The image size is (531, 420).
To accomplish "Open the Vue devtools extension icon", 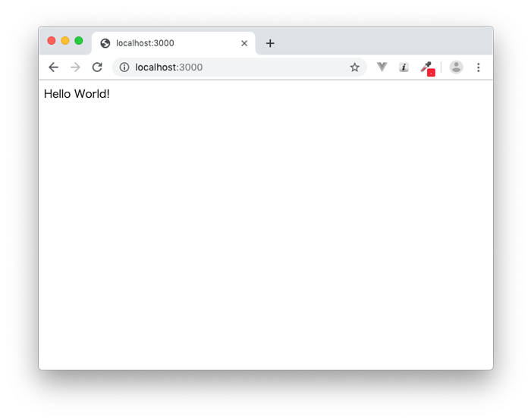I will click(x=382, y=67).
